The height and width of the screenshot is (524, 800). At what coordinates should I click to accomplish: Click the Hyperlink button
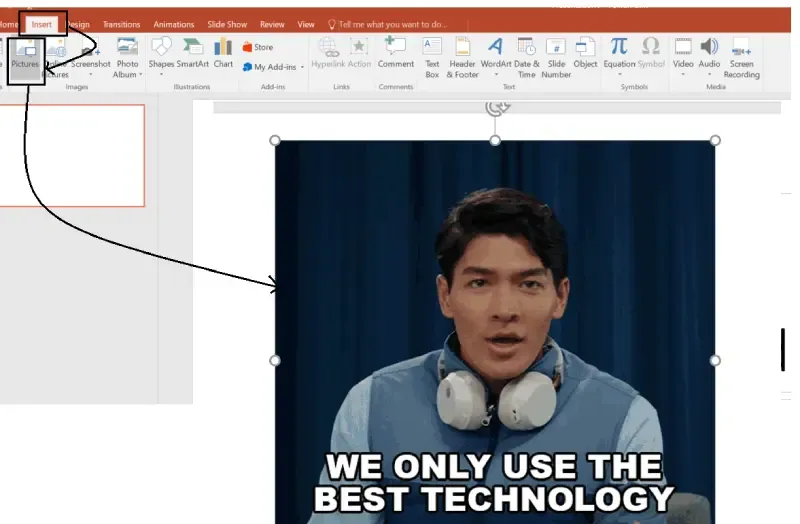coord(329,54)
